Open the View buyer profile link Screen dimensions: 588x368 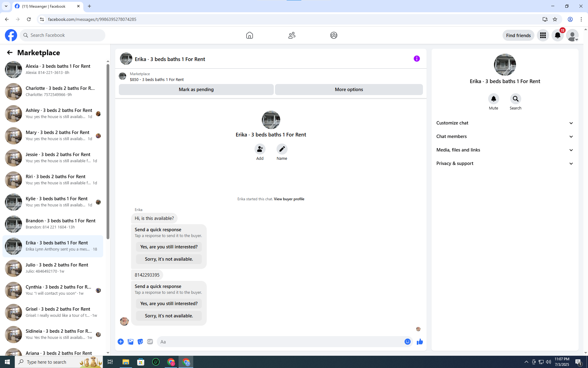(x=289, y=199)
